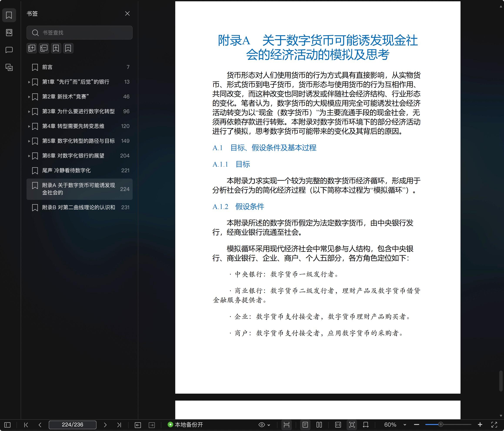
Task: Fit page to actual width icon
Action: coord(338,425)
